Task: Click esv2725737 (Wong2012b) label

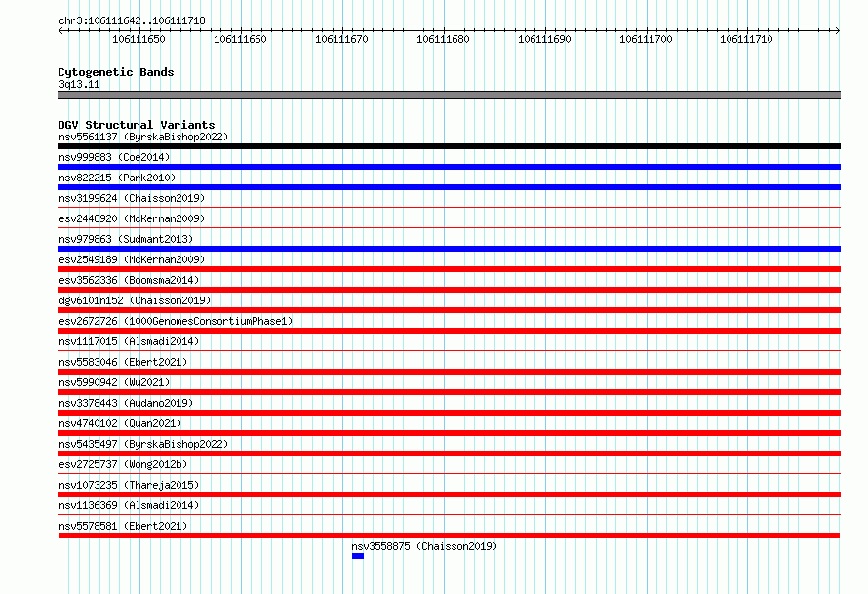Action: coord(123,464)
